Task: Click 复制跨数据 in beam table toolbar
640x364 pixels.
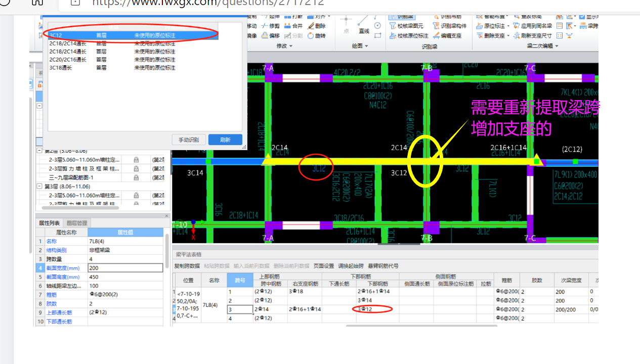Action: (x=187, y=266)
